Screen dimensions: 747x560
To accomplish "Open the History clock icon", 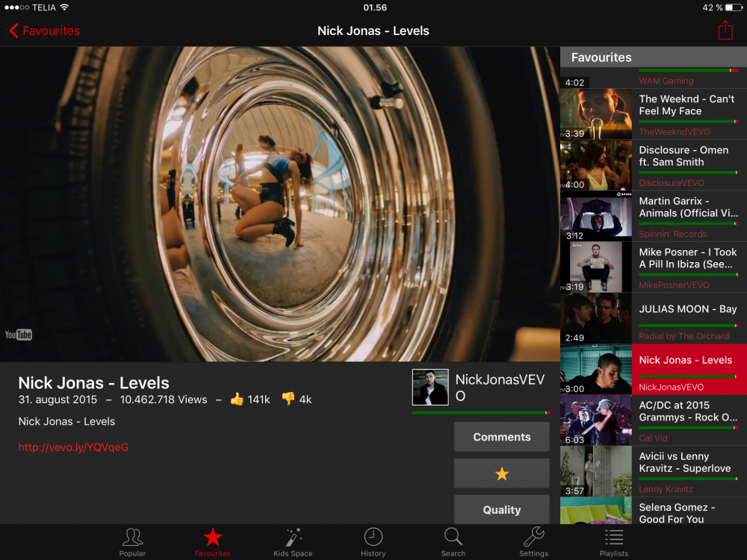I will (373, 537).
